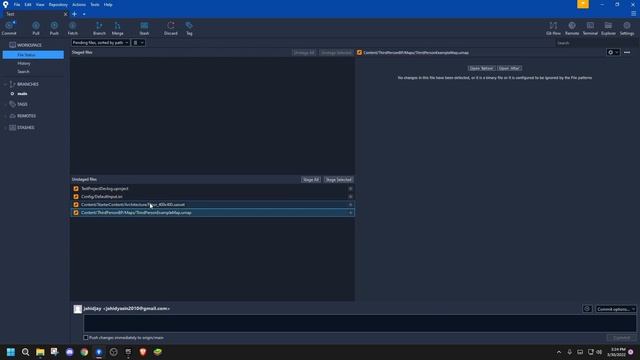Open the diff settings gear dropdown
The image size is (640, 360).
(613, 52)
